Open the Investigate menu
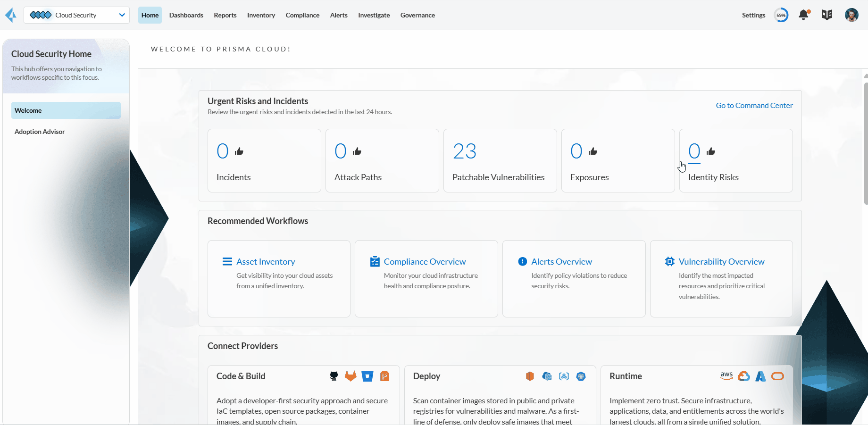Viewport: 868px width, 425px height. (x=374, y=15)
